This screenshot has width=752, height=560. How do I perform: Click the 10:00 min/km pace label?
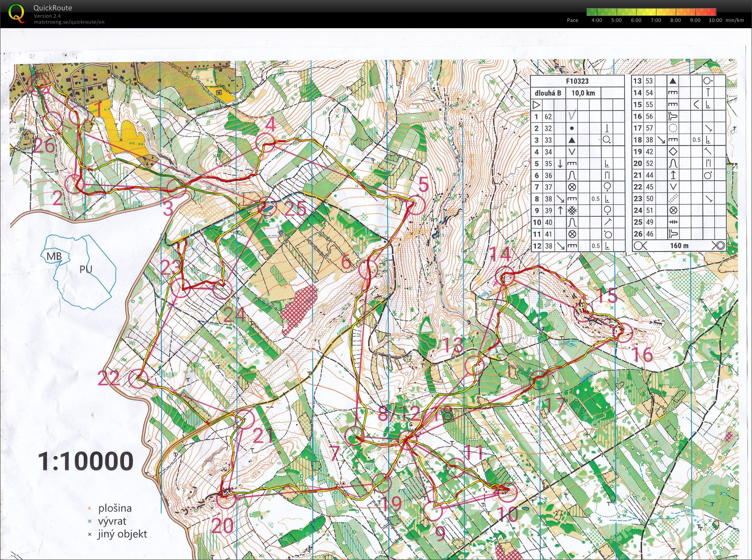[726, 20]
